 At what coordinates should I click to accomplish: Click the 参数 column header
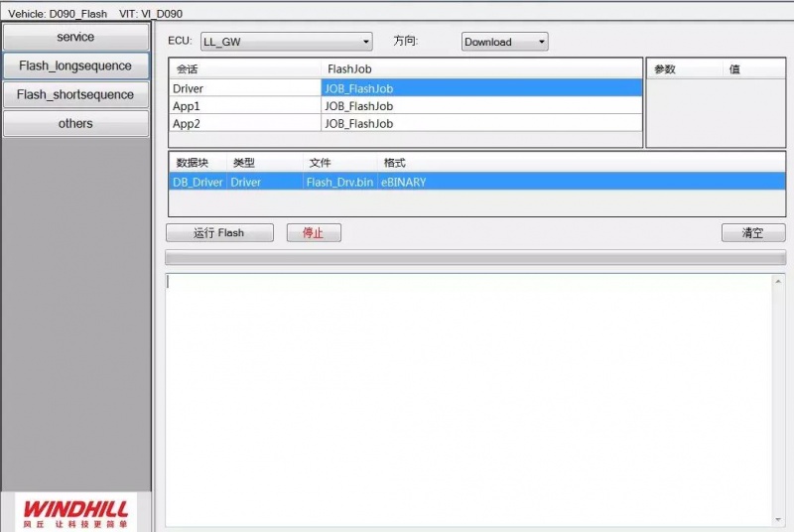click(685, 69)
